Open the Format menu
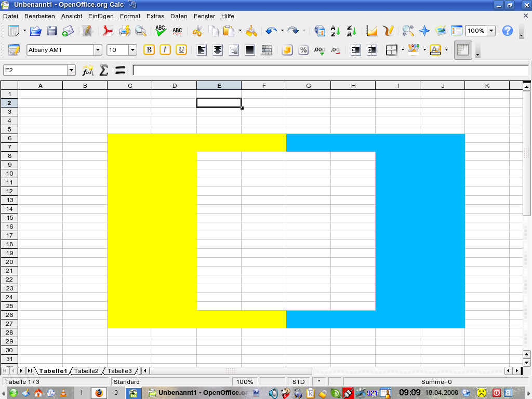Screen dimensions: 532x399 (130, 16)
